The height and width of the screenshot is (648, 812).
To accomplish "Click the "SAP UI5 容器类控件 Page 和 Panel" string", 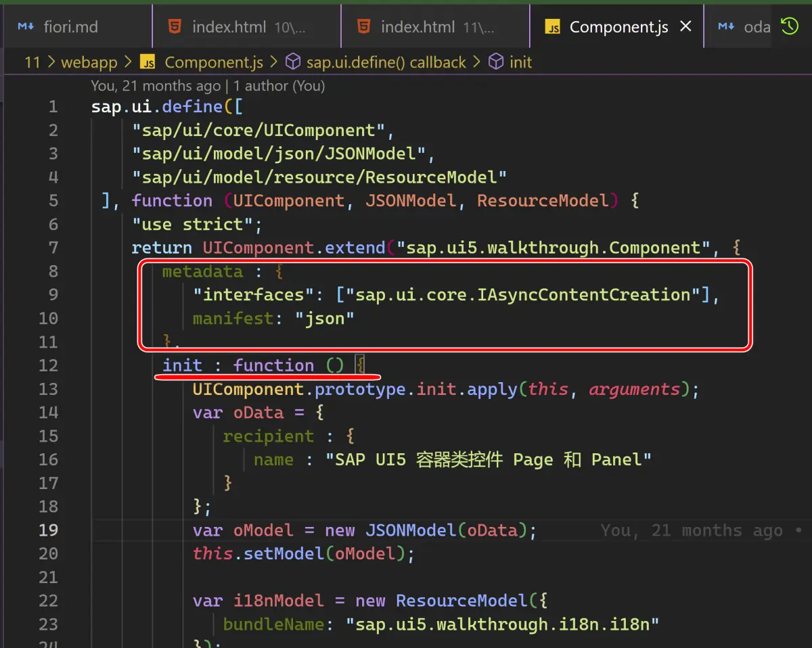I will (x=489, y=459).
